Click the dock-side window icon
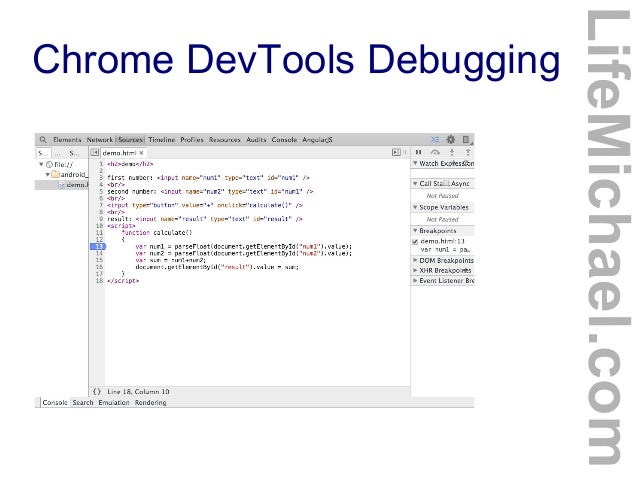 [466, 140]
